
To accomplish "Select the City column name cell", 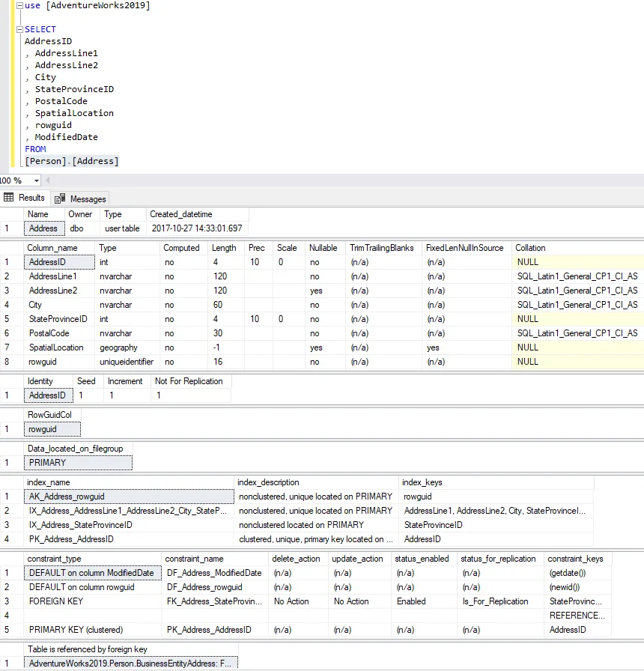I will [x=59, y=305].
